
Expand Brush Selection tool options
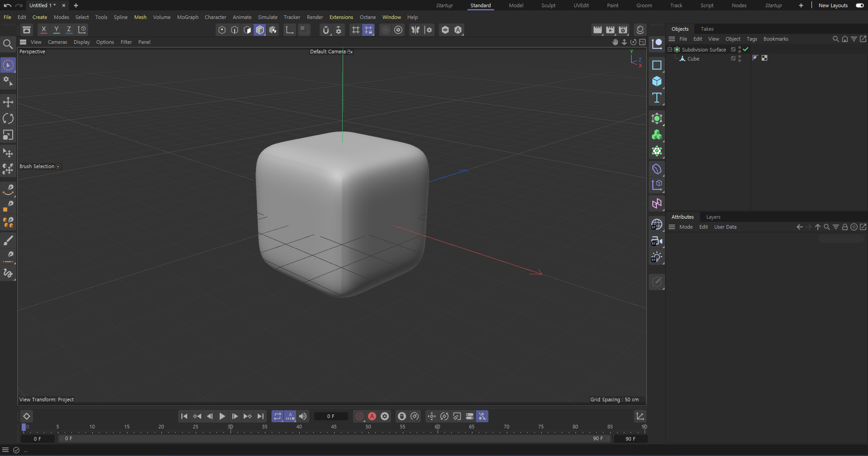coord(58,166)
